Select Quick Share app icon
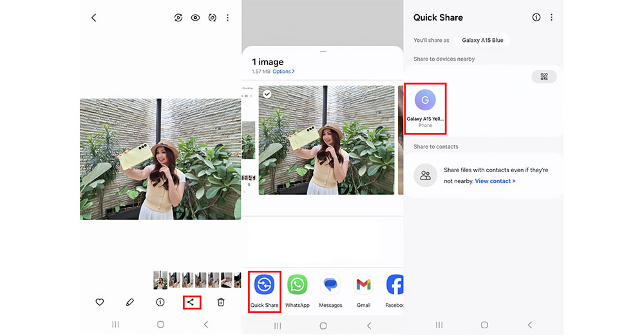Image resolution: width=644 pixels, height=336 pixels. pos(264,284)
